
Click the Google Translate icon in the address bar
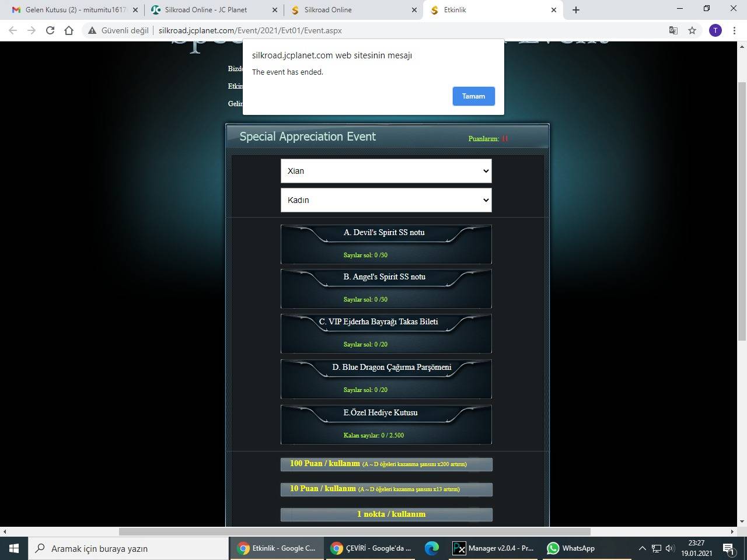pos(673,30)
